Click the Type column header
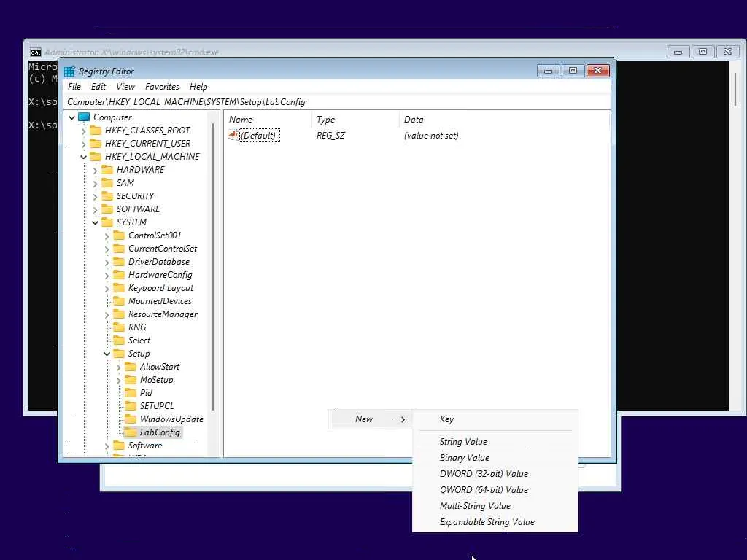Image resolution: width=747 pixels, height=560 pixels. pyautogui.click(x=355, y=120)
